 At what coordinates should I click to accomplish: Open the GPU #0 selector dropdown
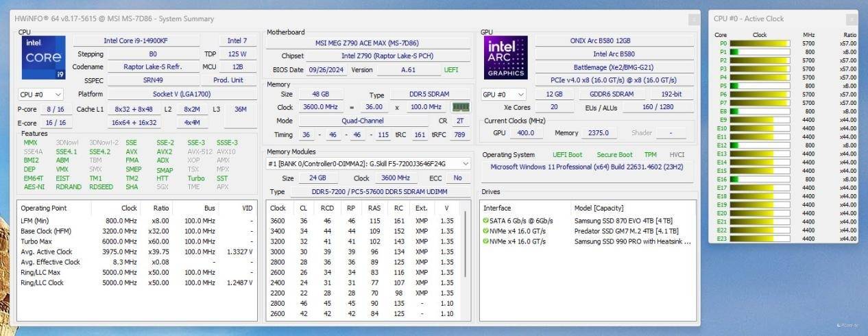504,95
